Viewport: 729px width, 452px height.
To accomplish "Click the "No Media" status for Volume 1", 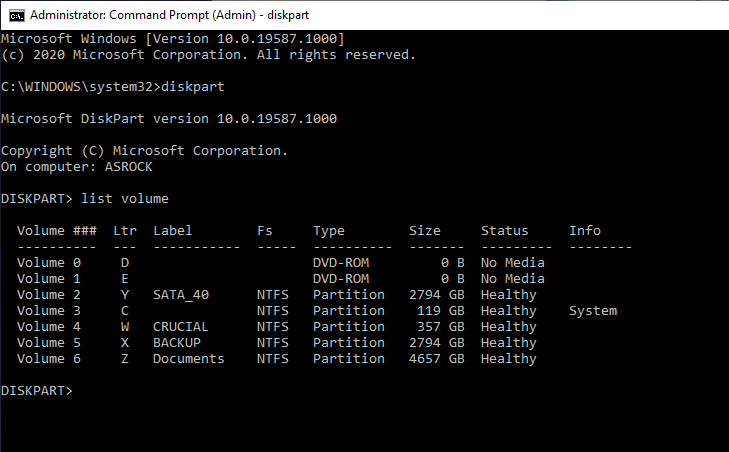I will pos(512,279).
